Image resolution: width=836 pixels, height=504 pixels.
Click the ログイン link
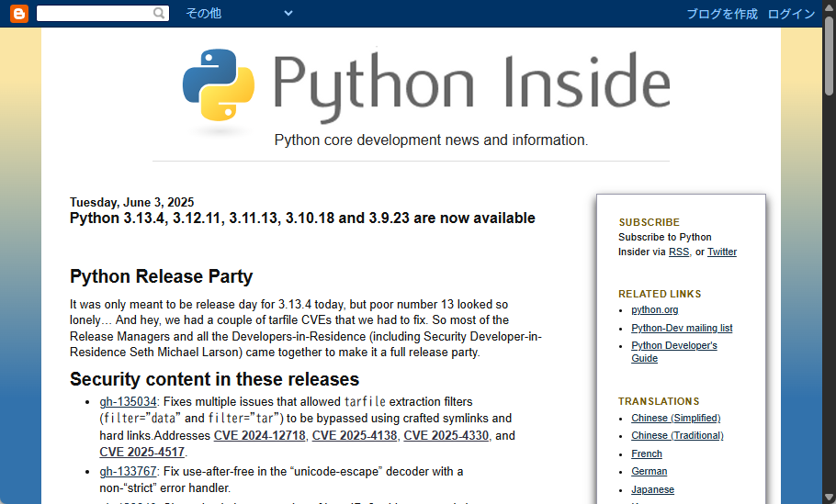(792, 14)
